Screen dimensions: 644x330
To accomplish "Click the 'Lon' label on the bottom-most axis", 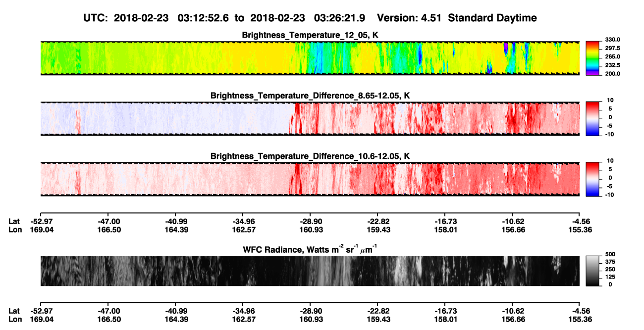I will (x=15, y=319).
